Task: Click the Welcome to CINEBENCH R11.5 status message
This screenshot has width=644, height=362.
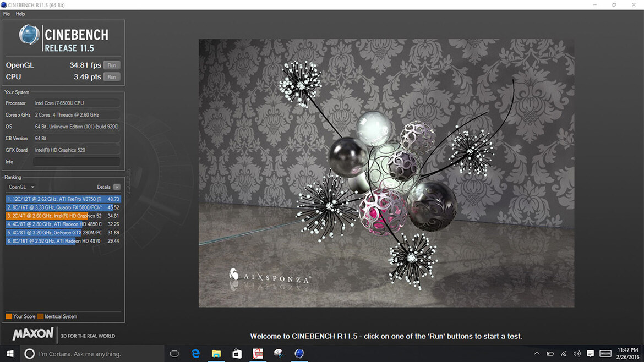Action: 386,336
